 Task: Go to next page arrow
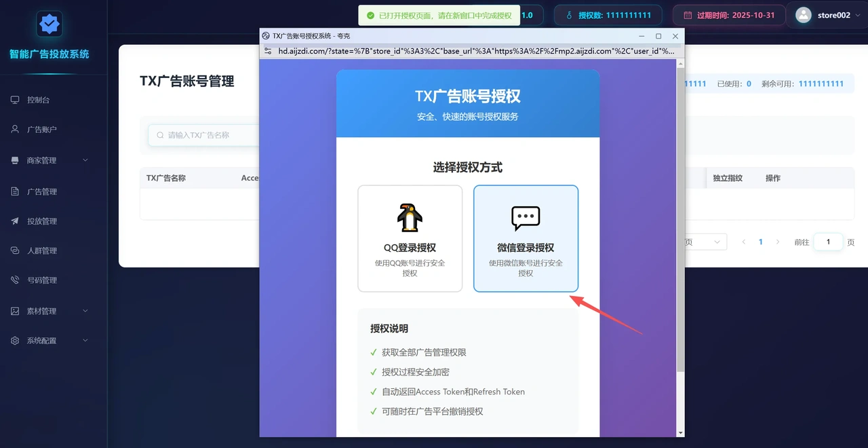point(778,242)
